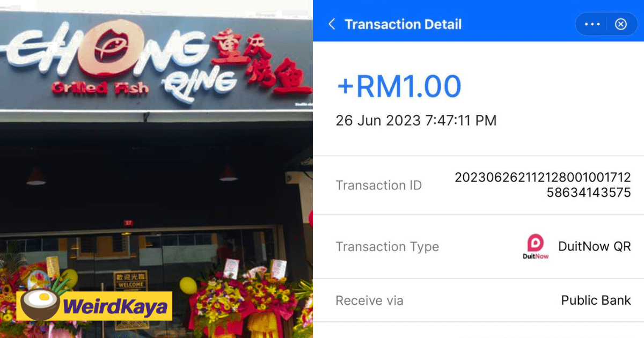This screenshot has height=338, width=644.
Task: Click the Grilled Fish red sign text
Action: 100,88
